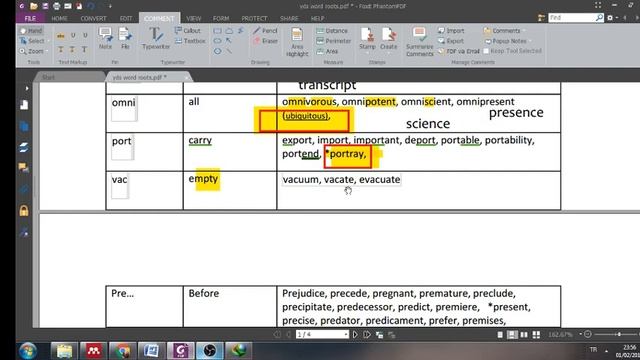Switch to facing pages view

524,335
